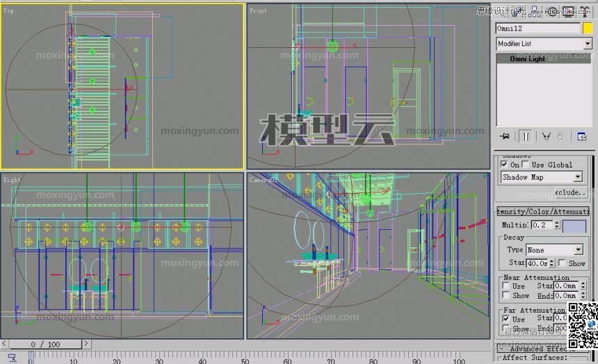598x364 pixels.
Task: Click the Camera viewport label
Action: [x=263, y=179]
